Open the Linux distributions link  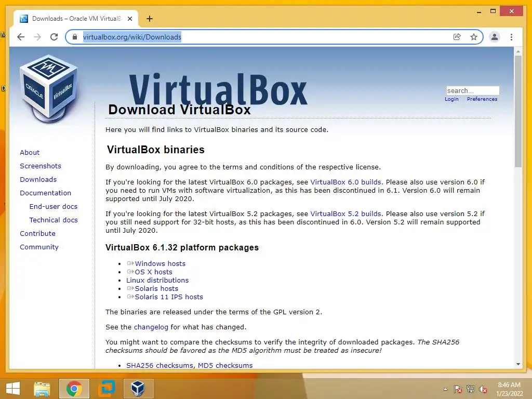[157, 281]
